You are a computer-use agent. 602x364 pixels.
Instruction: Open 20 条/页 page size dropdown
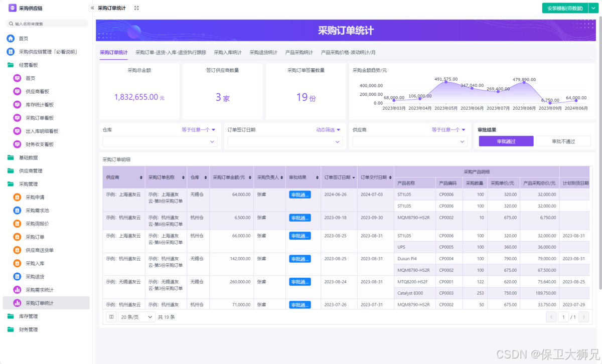[x=137, y=317]
